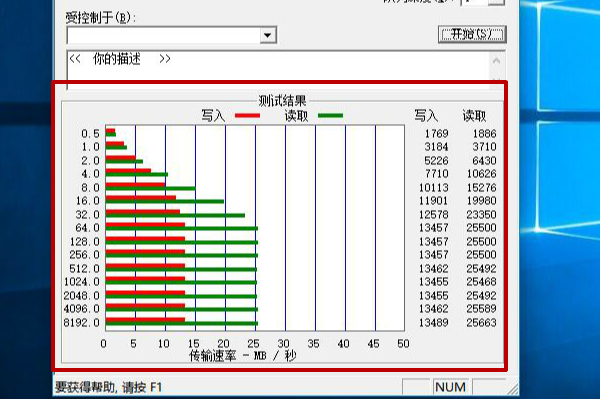The image size is (600, 399).
Task: Click the red 写入 legend swatch
Action: 247,116
